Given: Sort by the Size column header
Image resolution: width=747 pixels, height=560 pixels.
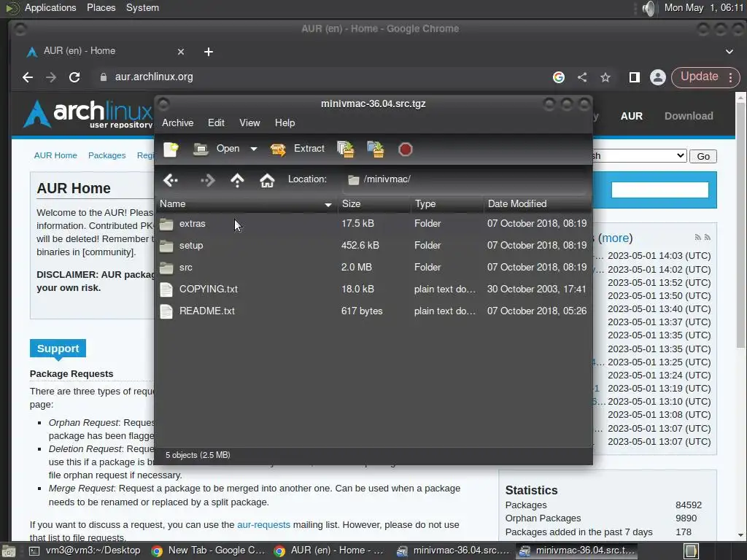Looking at the screenshot, I should click(374, 204).
